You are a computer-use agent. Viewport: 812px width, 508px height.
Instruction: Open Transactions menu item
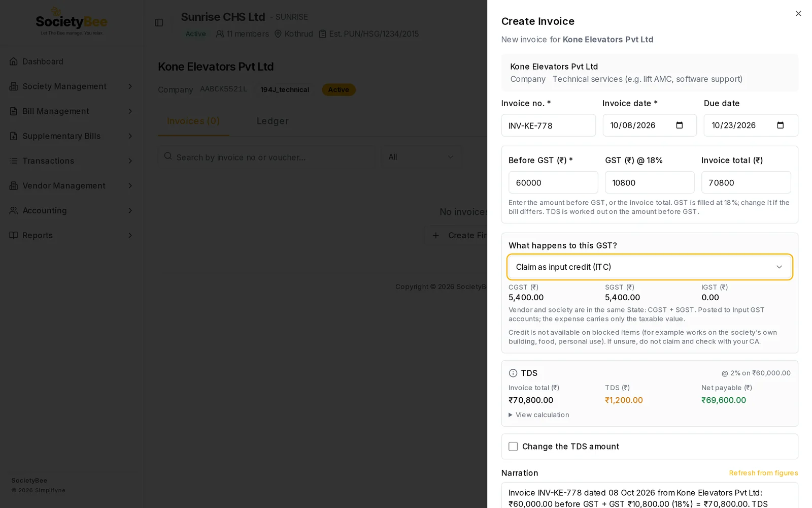click(71, 161)
